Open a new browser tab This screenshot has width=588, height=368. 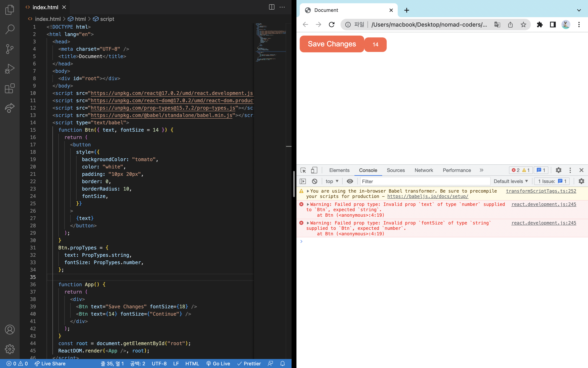coord(406,10)
